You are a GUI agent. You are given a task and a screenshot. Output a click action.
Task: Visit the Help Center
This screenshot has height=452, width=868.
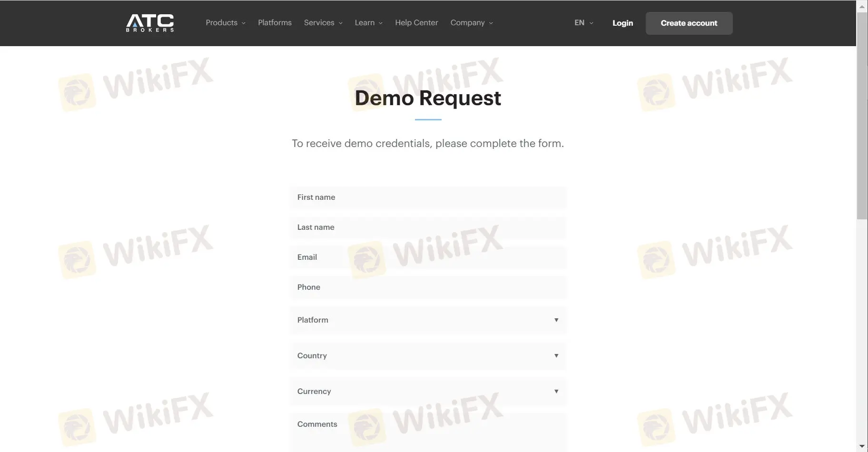tap(416, 22)
